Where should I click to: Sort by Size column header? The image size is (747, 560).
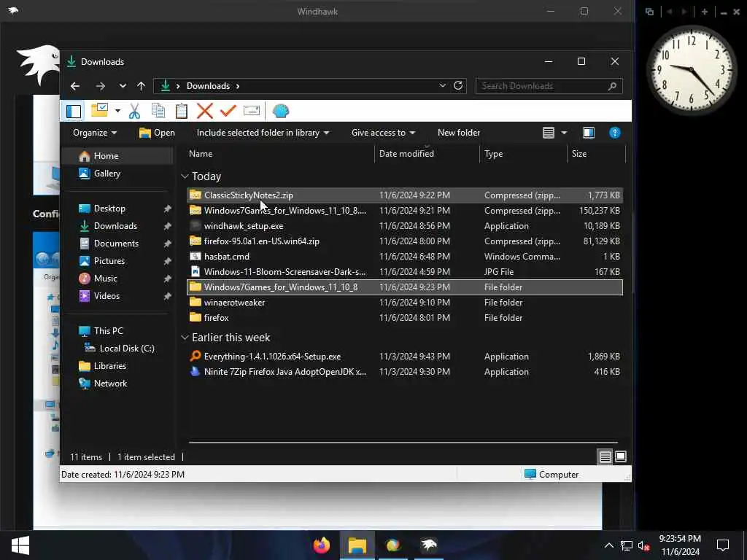tap(579, 154)
